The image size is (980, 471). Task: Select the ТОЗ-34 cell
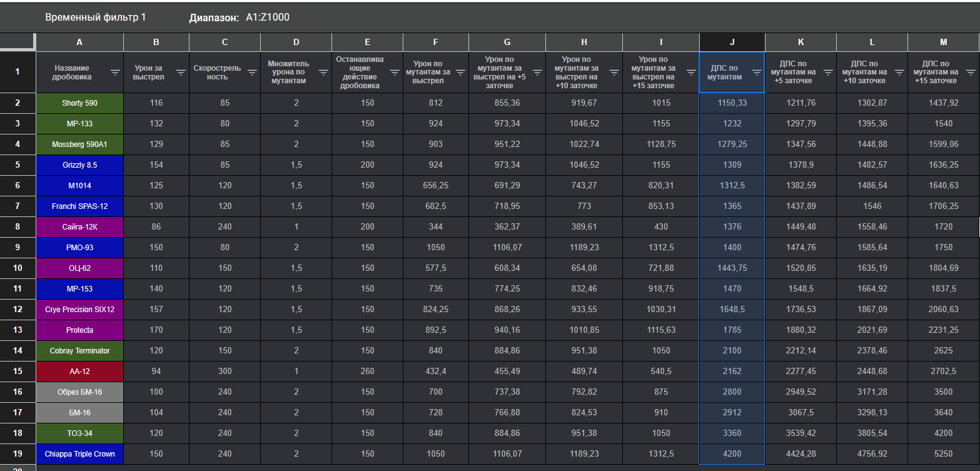click(x=79, y=433)
